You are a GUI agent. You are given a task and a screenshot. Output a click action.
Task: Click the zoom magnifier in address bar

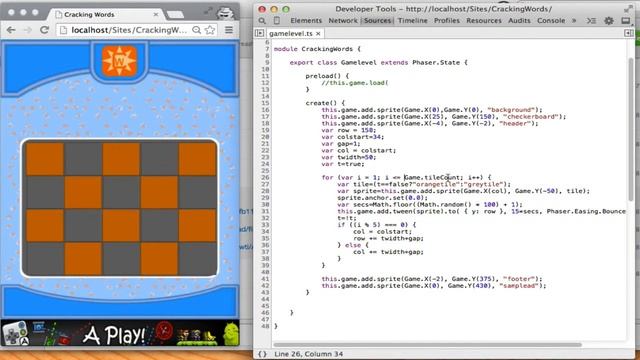point(196,30)
